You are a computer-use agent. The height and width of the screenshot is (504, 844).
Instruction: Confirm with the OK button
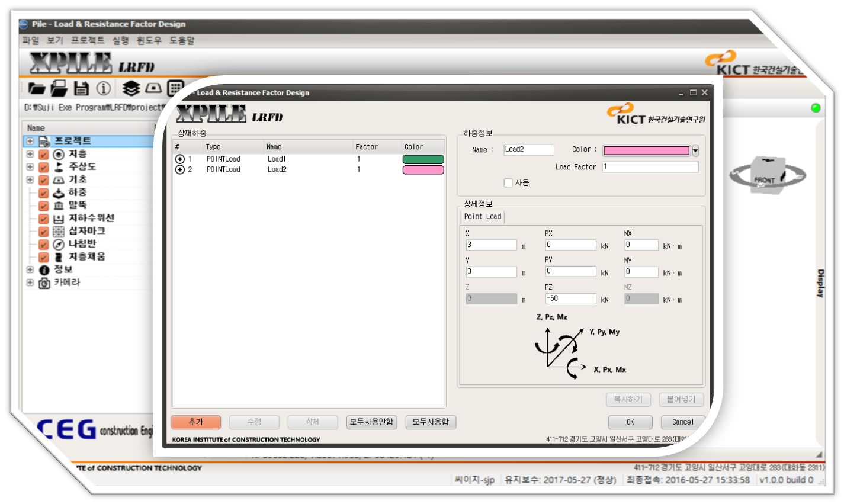[x=630, y=422]
